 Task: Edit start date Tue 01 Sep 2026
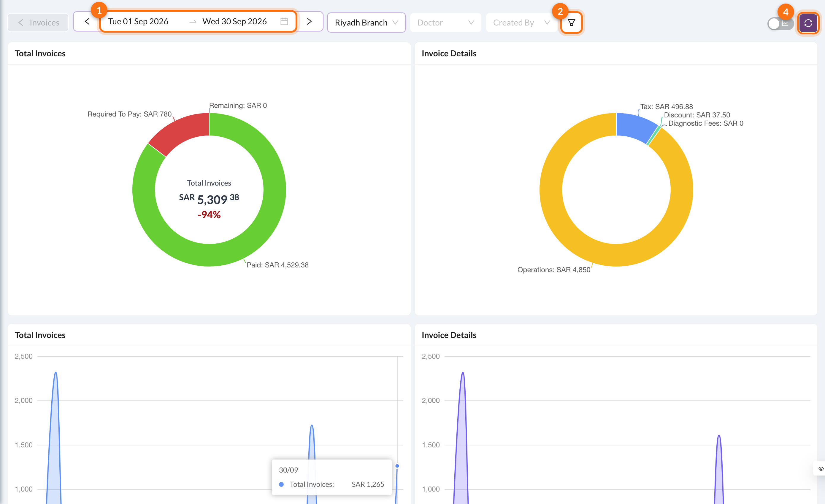click(x=138, y=21)
